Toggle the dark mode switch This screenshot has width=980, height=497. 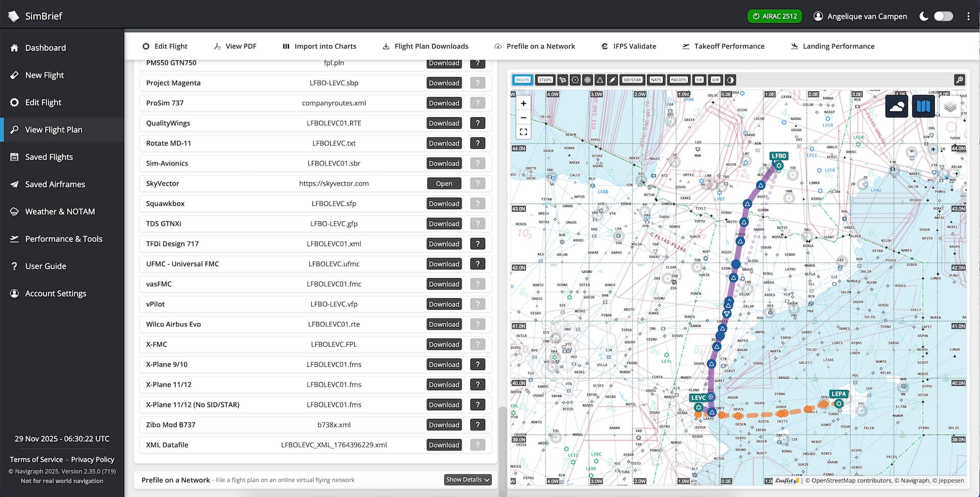coord(943,16)
